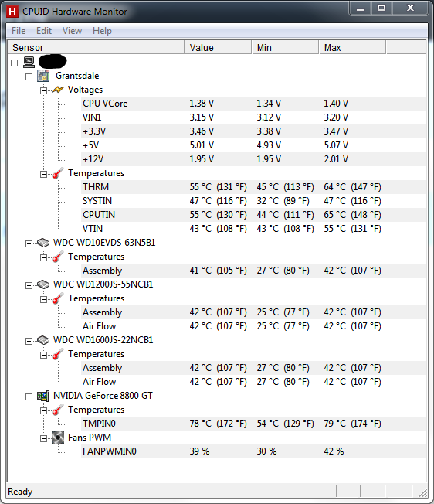
Task: Select the CPU VCore sensor row
Action: point(253,104)
